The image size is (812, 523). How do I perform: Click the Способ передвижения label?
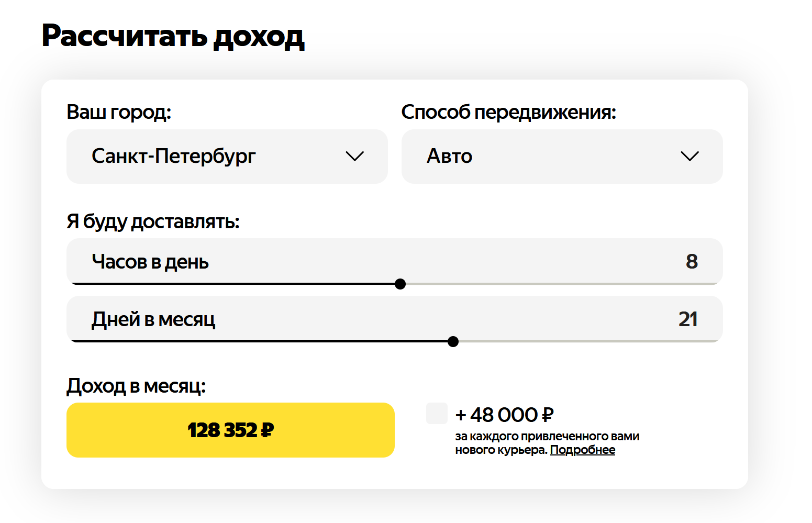point(508,112)
